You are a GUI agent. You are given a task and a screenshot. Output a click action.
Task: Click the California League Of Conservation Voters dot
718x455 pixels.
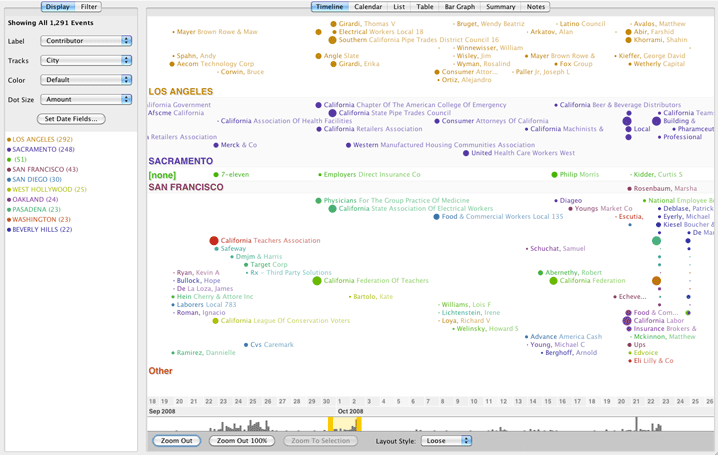(215, 321)
